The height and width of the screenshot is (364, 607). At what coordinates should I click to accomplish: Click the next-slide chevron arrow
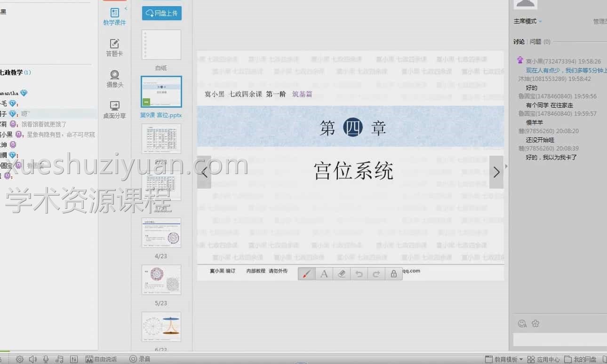pos(496,172)
